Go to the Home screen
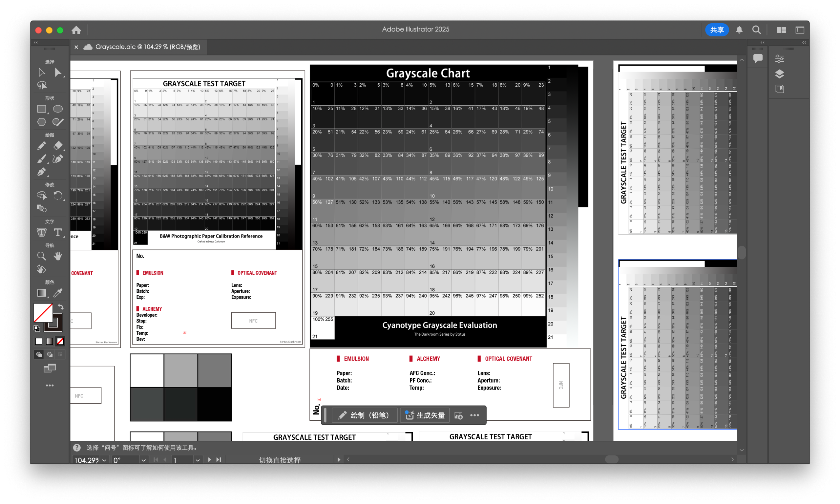This screenshot has width=840, height=504. pyautogui.click(x=76, y=30)
